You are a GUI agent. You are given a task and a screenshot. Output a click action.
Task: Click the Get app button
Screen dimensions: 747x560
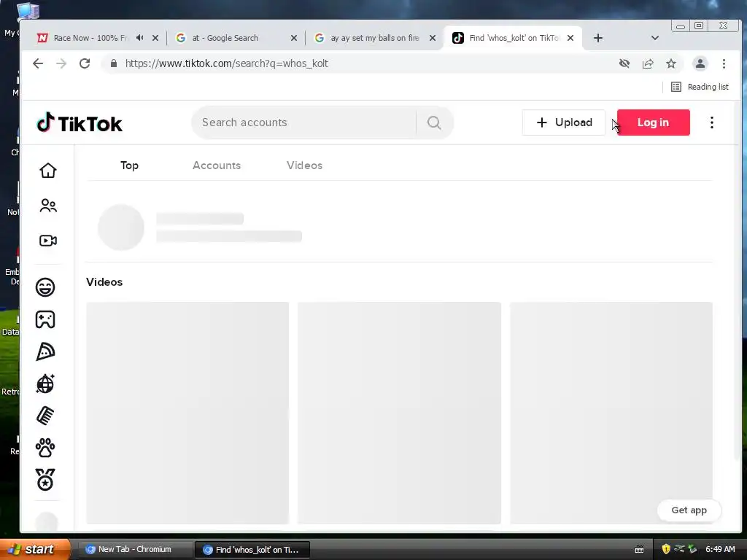(689, 510)
